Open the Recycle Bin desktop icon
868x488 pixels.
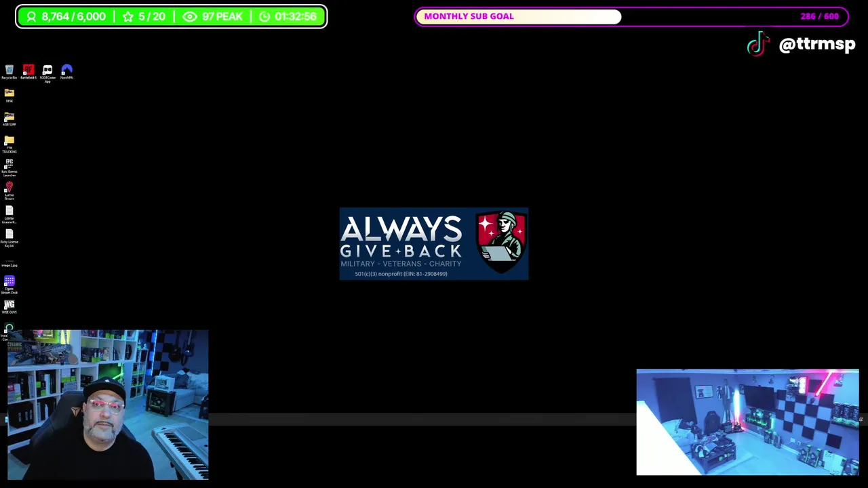point(9,72)
